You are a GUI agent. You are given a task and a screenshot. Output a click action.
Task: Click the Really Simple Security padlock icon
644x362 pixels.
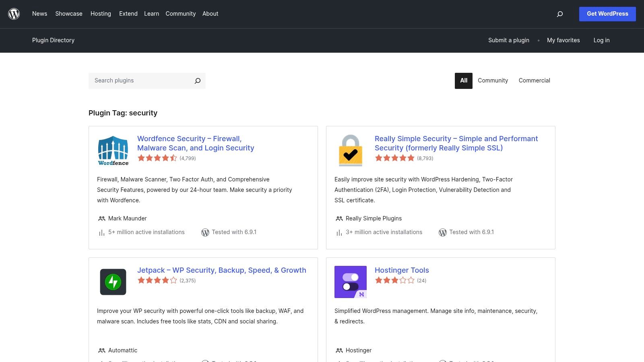(350, 150)
